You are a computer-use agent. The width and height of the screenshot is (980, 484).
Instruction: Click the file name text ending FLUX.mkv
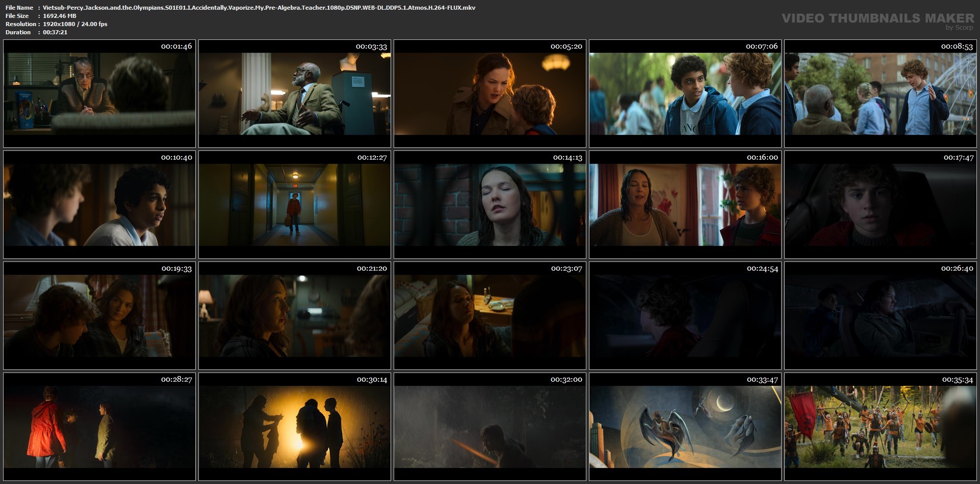[x=259, y=8]
